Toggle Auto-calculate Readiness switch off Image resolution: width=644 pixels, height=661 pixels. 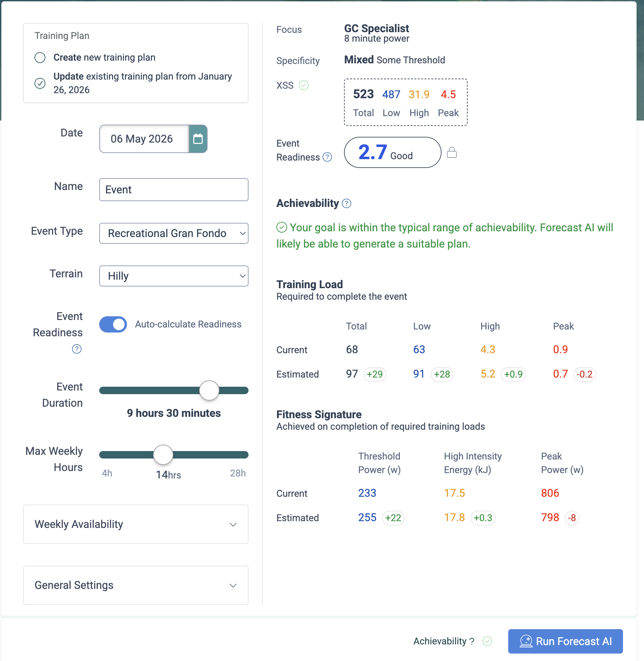113,324
